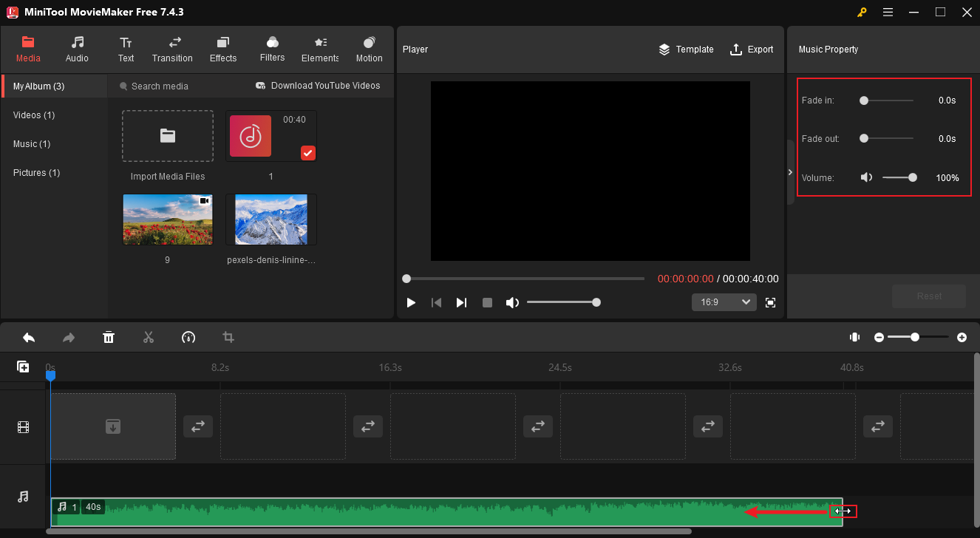Zoom out the timeline
This screenshot has width=980, height=538.
click(879, 337)
